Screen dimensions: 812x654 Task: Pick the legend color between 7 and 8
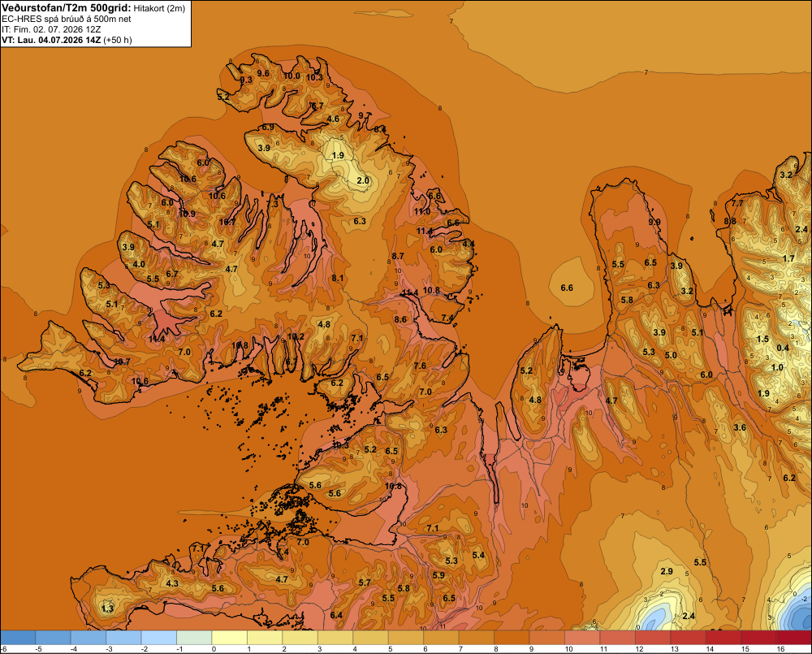click(477, 638)
